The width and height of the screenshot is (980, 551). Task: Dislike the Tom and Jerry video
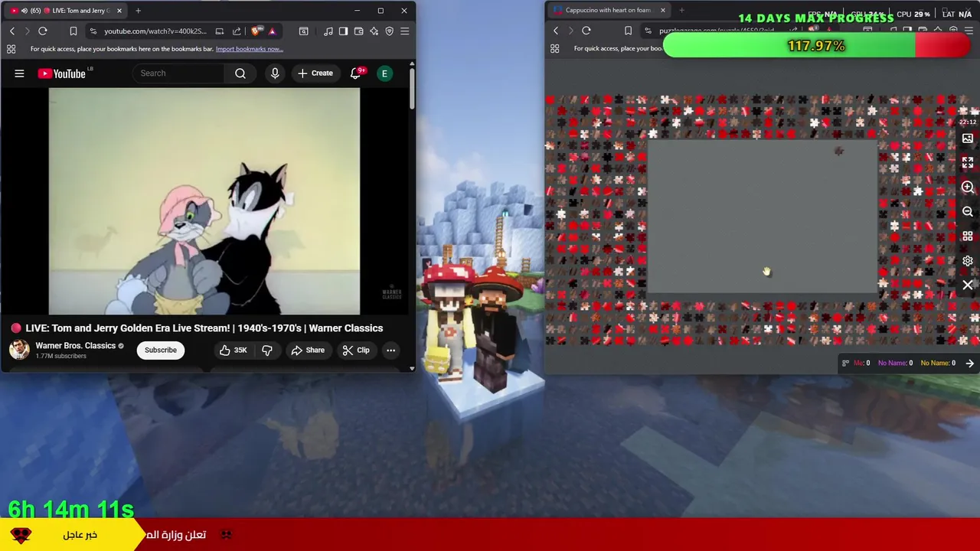pyautogui.click(x=267, y=350)
